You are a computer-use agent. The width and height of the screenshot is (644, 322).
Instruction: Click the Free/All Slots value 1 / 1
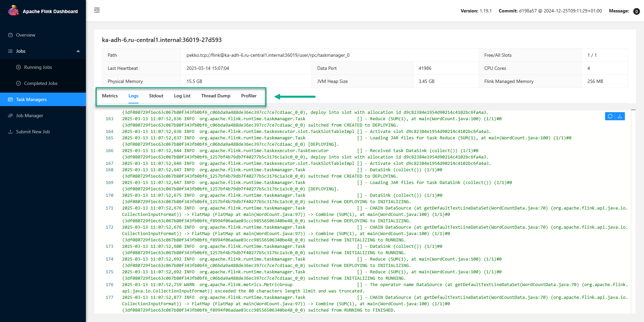592,55
